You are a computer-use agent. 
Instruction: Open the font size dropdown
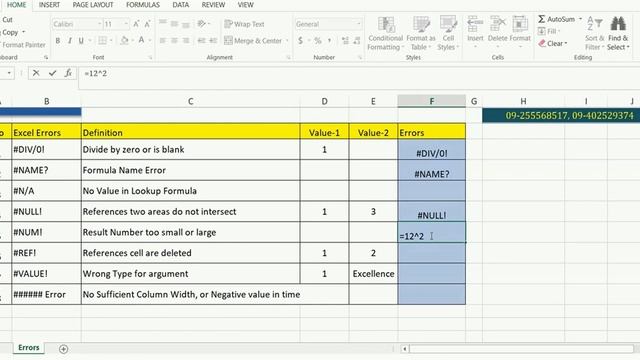tap(126, 24)
